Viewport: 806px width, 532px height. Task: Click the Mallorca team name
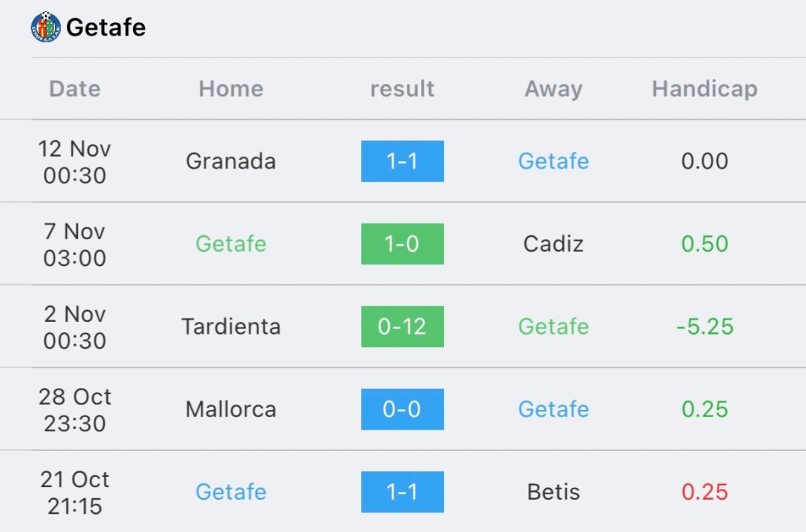pos(231,409)
